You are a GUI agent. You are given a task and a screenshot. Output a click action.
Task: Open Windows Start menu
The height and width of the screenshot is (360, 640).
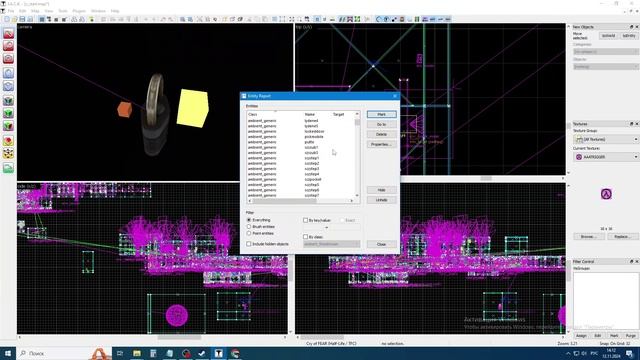pyautogui.click(x=8, y=353)
